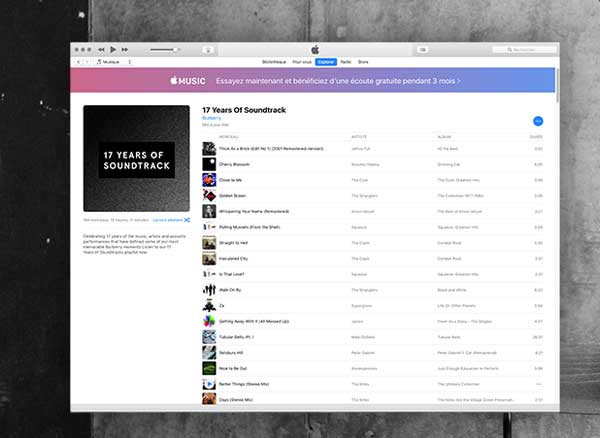The height and width of the screenshot is (438, 600).
Task: Select the song 'Walk On By'
Action: pyautogui.click(x=230, y=290)
